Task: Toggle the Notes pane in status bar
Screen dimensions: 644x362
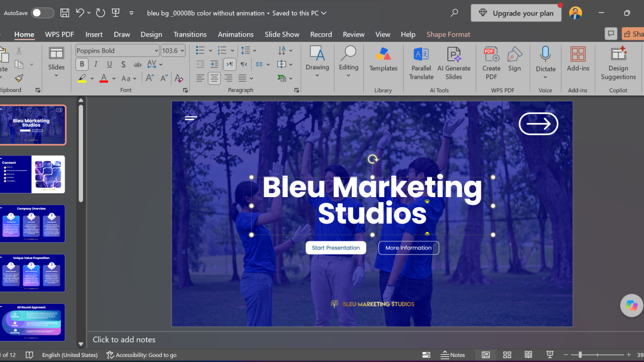Action: (453, 355)
